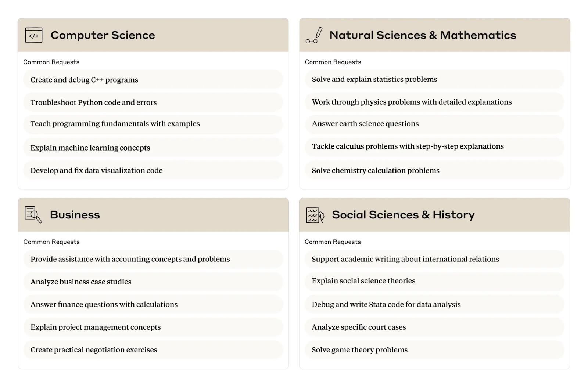Select "Analyze business case studies"
The height and width of the screenshot is (388, 588).
(81, 282)
